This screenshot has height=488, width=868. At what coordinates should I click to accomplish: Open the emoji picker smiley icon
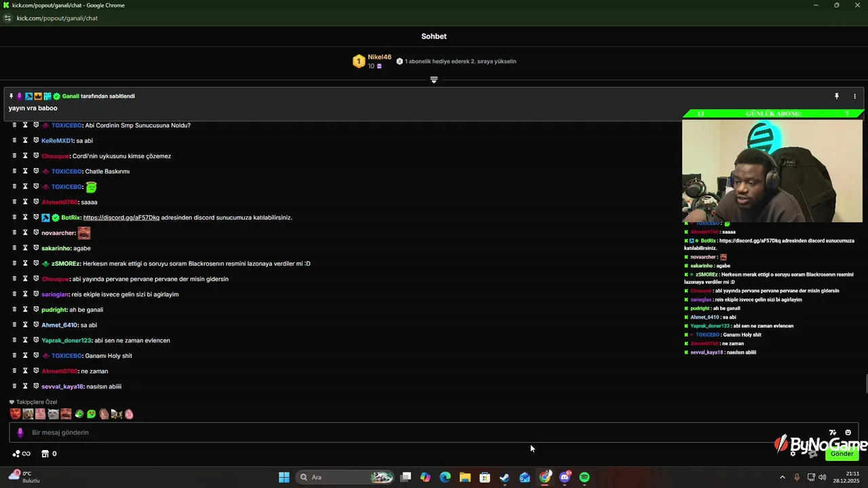point(848,432)
